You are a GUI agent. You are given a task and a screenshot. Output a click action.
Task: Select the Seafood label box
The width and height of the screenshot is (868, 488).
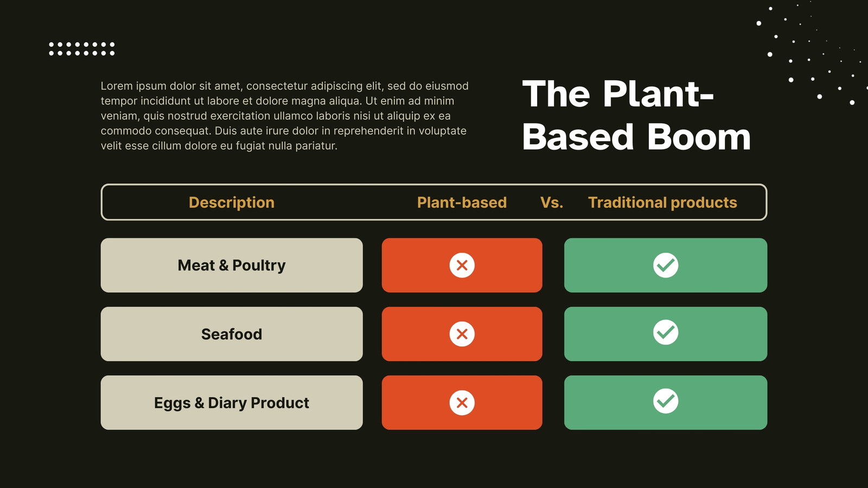[x=232, y=334]
